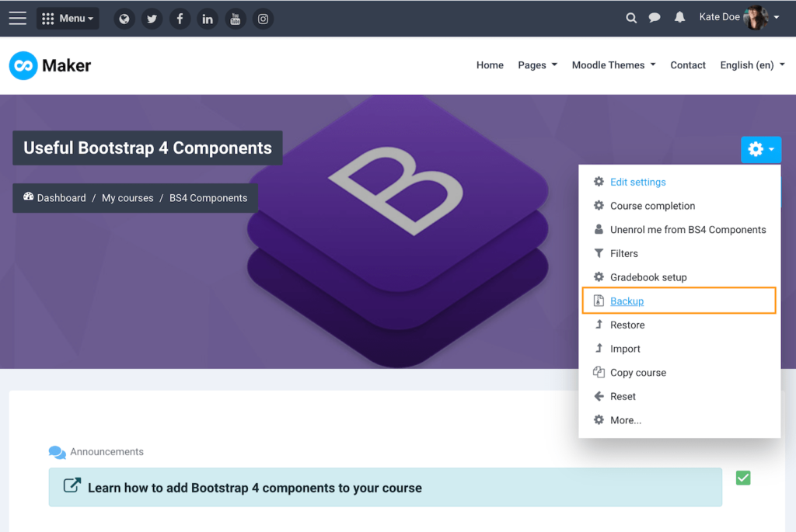Click the copy icon beside Copy course
The height and width of the screenshot is (532, 796).
point(599,372)
